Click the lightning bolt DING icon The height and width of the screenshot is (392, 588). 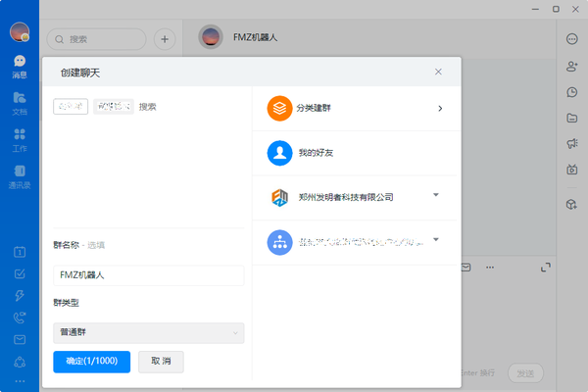[20, 296]
